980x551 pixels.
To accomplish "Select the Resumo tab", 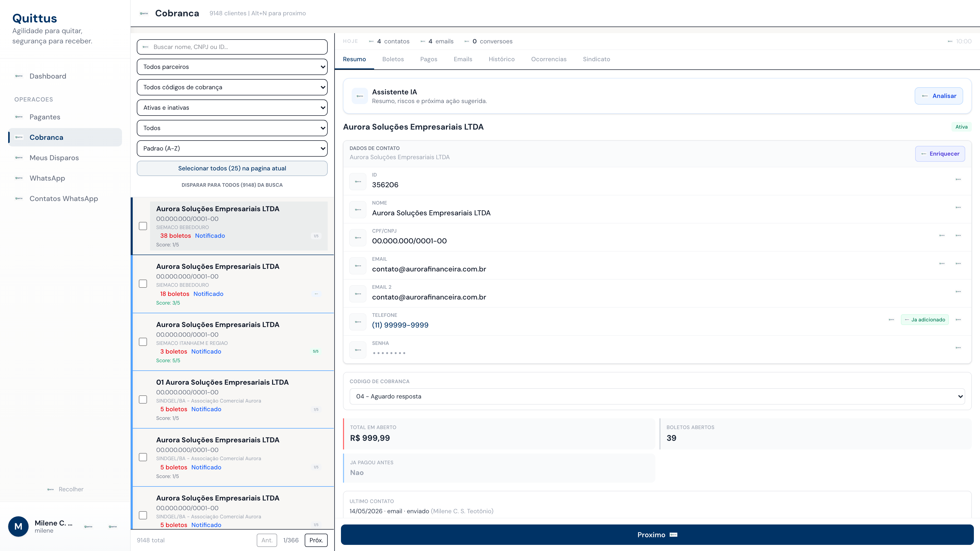I will click(354, 59).
